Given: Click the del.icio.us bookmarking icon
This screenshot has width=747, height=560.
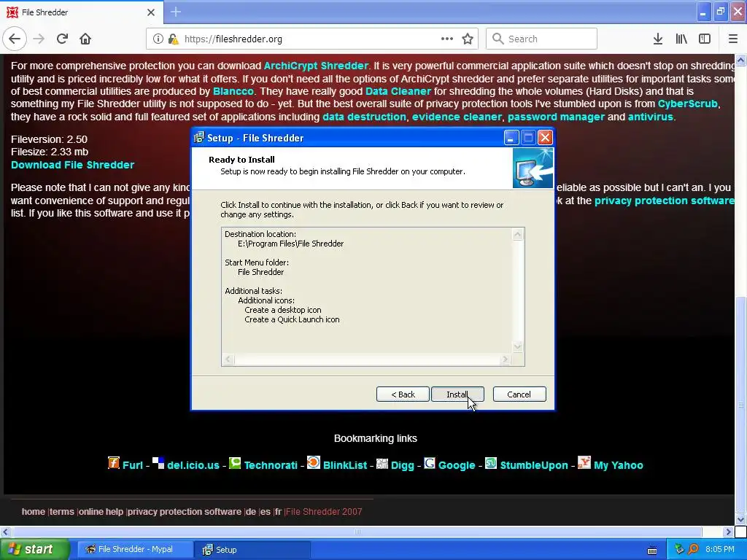Looking at the screenshot, I should coord(158,463).
